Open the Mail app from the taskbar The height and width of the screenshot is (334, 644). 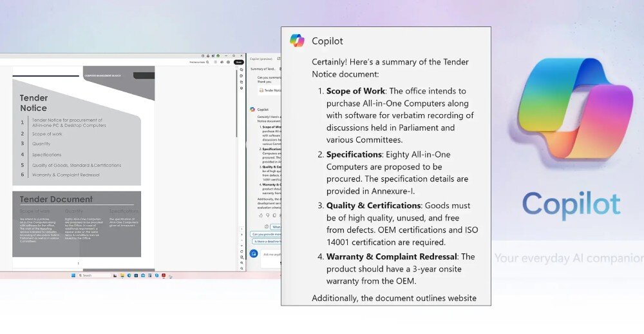tap(143, 275)
